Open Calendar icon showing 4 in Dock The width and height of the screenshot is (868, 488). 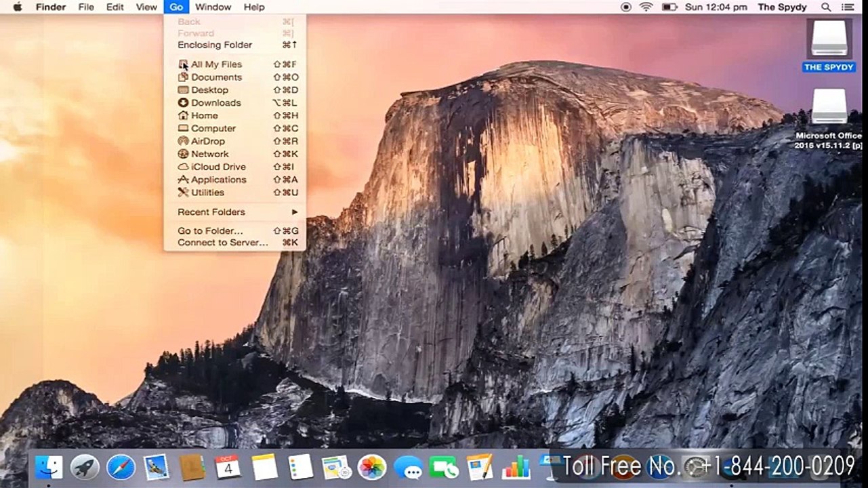tap(228, 467)
